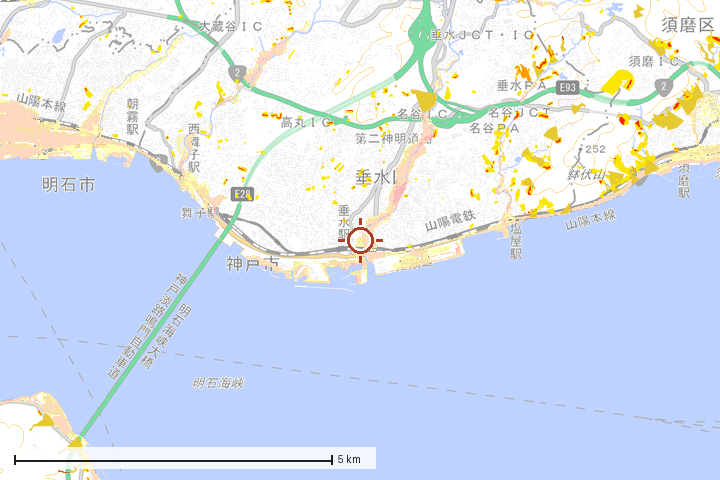Select the 明石海峡 strait label
This screenshot has height=480, width=720.
pos(219,383)
